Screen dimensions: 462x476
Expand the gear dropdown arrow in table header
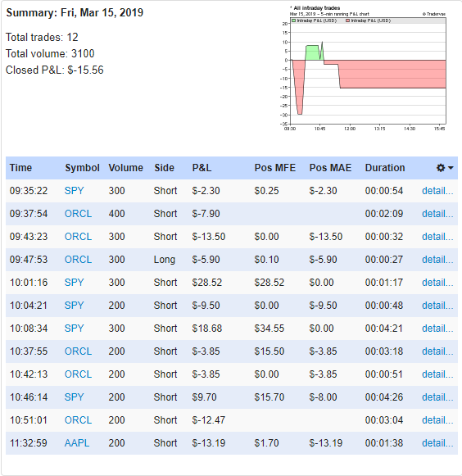(451, 168)
